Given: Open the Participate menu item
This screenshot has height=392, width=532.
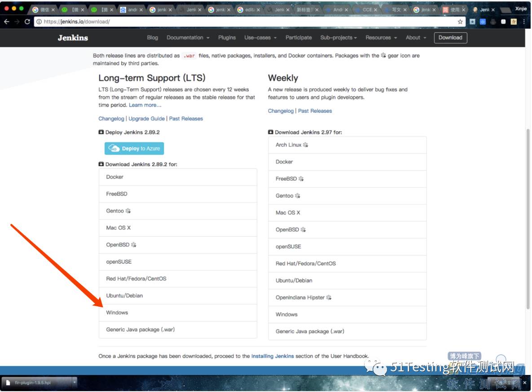Looking at the screenshot, I should click(299, 38).
